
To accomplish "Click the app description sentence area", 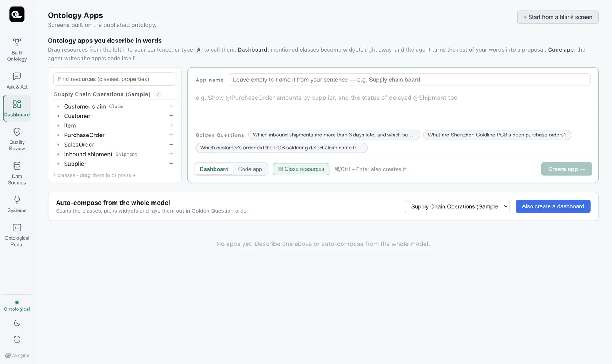I will tap(393, 109).
